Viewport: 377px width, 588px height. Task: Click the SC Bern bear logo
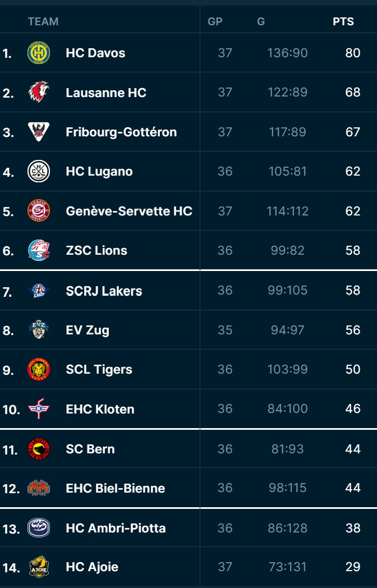(39, 449)
